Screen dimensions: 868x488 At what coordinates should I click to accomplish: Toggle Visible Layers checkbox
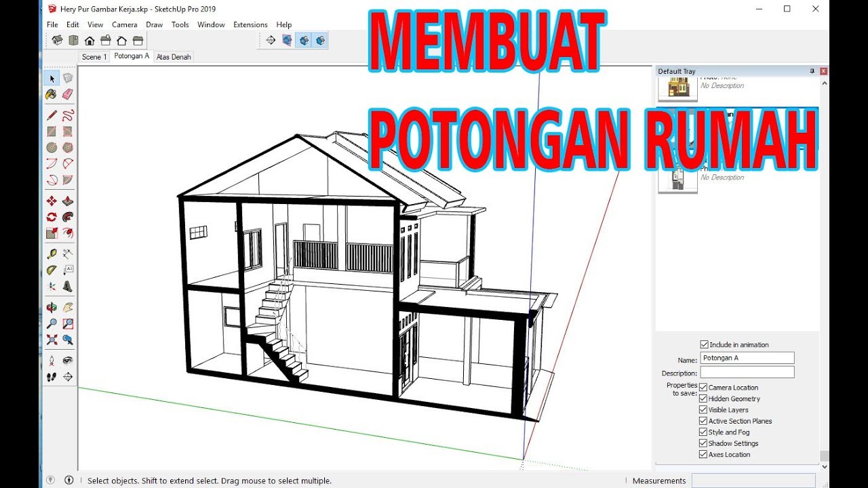703,409
